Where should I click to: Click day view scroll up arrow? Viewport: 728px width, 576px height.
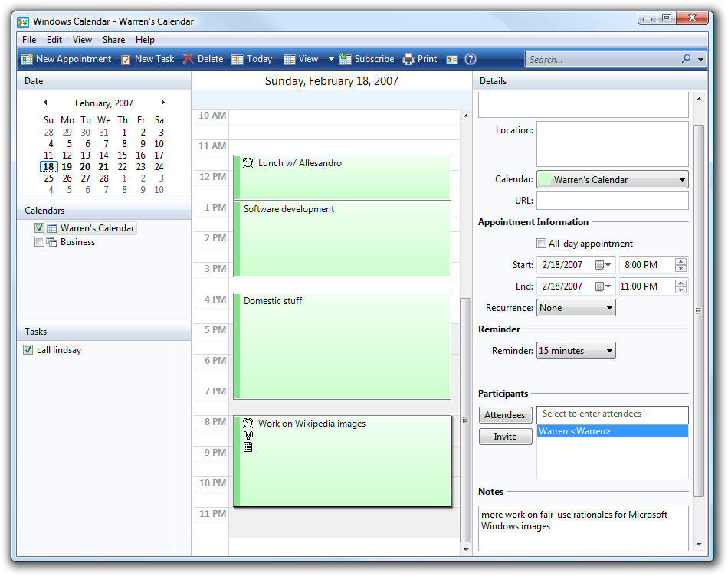coord(466,116)
